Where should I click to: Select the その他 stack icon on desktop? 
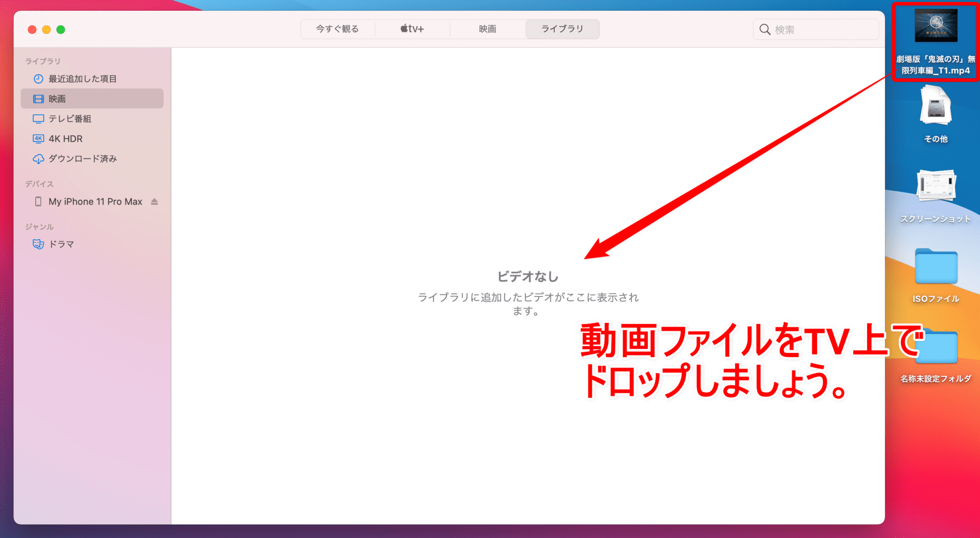(x=936, y=106)
